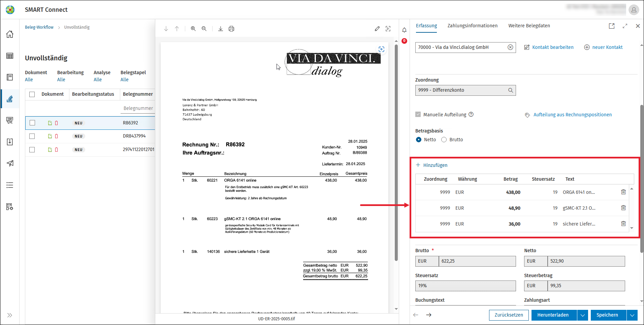Click the Zurücksetzen button
Image resolution: width=644 pixels, height=325 pixels.
pyautogui.click(x=509, y=315)
